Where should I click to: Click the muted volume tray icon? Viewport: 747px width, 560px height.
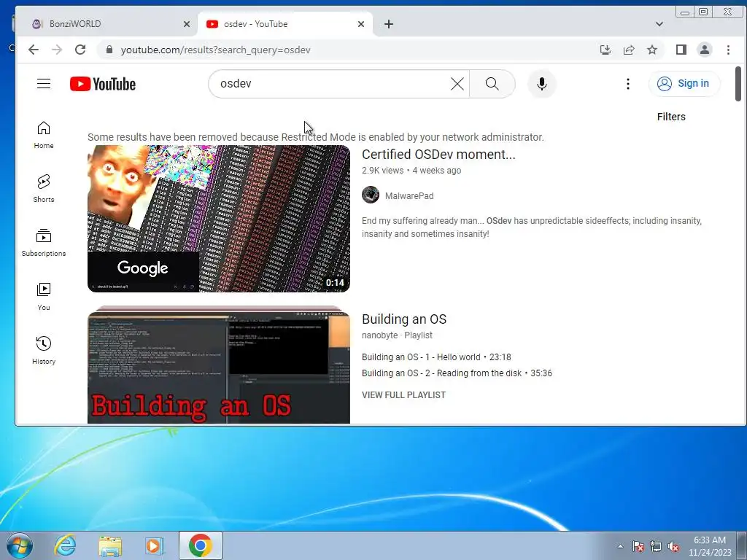point(673,547)
